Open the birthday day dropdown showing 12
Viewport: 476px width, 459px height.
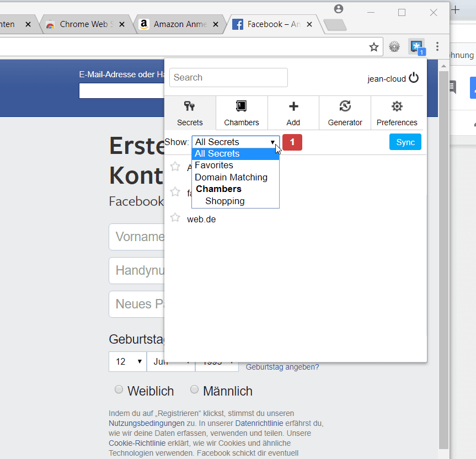point(128,361)
